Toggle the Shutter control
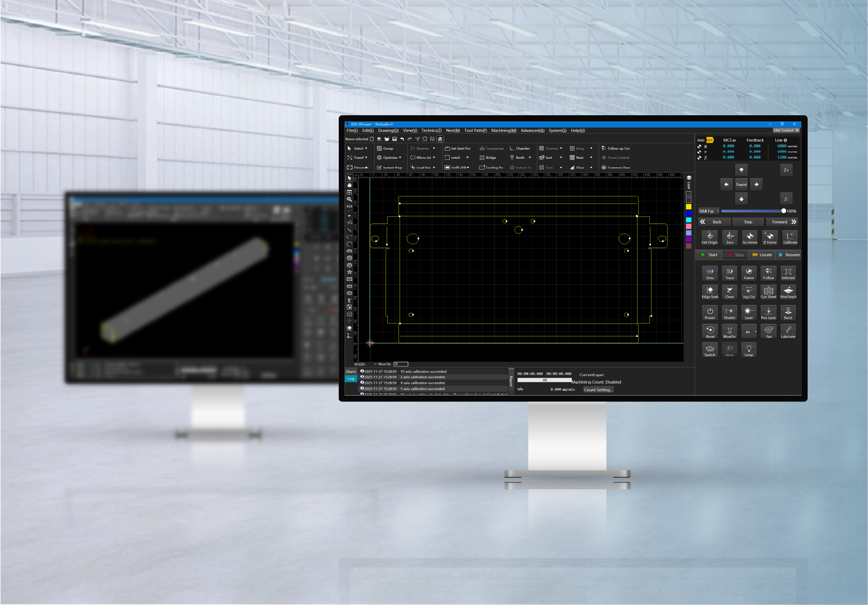The width and height of the screenshot is (868, 605). (729, 313)
